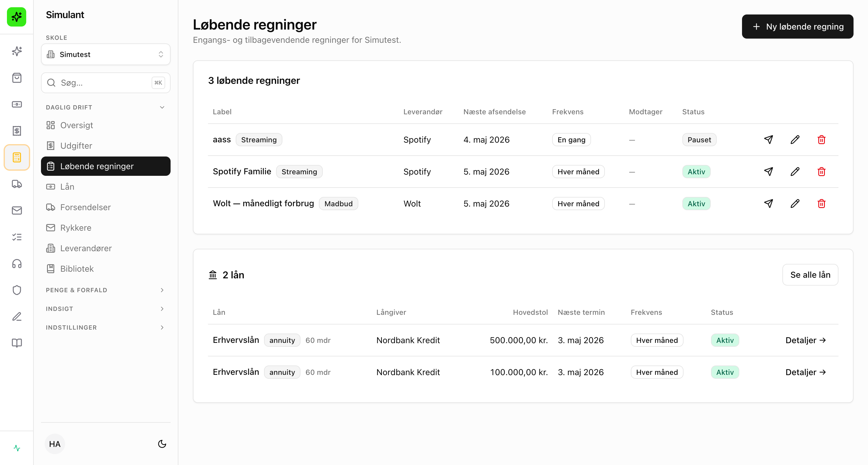Open the checklist icon in the rail
Screen dimensions: 868x465
click(17, 237)
